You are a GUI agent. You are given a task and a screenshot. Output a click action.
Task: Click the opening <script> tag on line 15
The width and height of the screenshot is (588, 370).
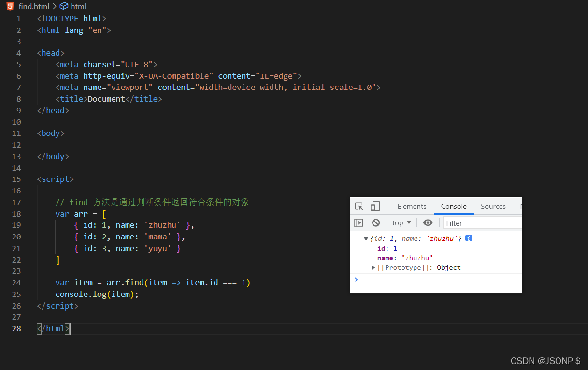(55, 179)
